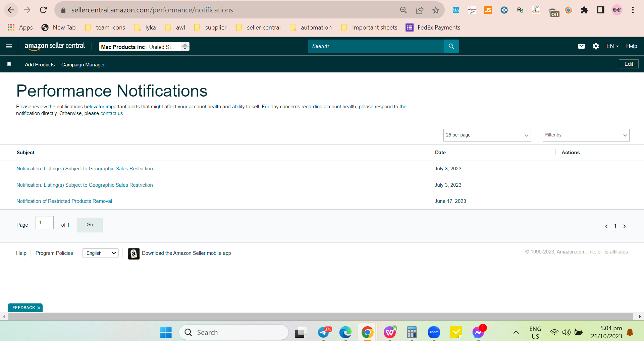644x341 pixels.
Task: Open the Important sheets bookmark folder
Action: 369,27
